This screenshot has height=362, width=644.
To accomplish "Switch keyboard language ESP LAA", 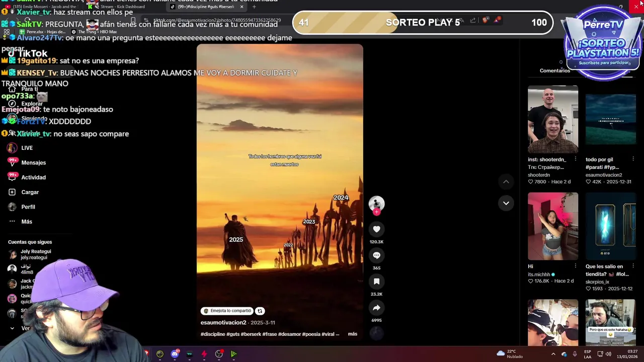I will click(x=588, y=354).
